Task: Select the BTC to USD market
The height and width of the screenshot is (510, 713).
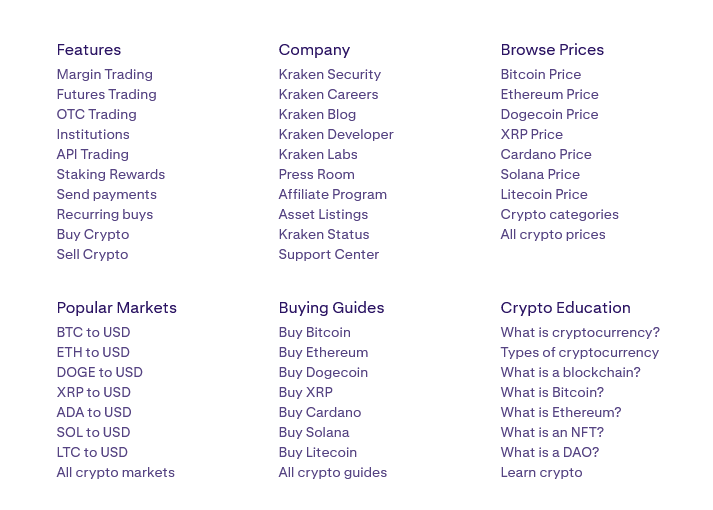Action: click(93, 332)
